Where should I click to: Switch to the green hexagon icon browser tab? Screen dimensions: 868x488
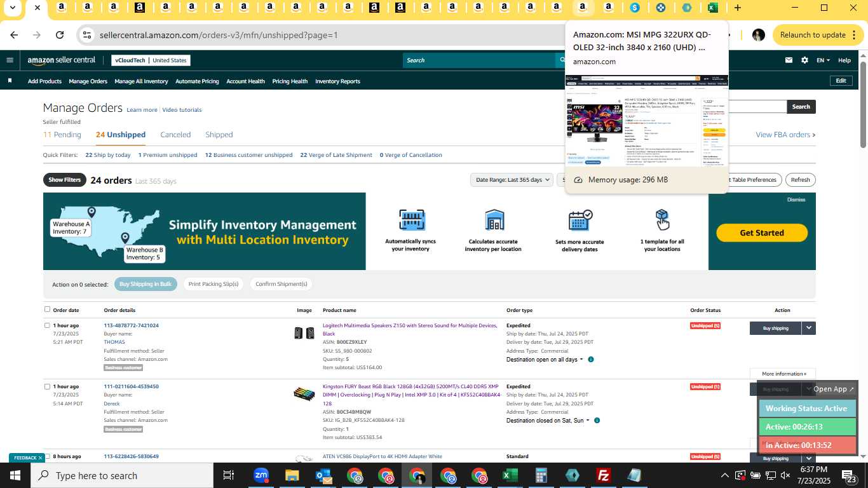(x=687, y=8)
